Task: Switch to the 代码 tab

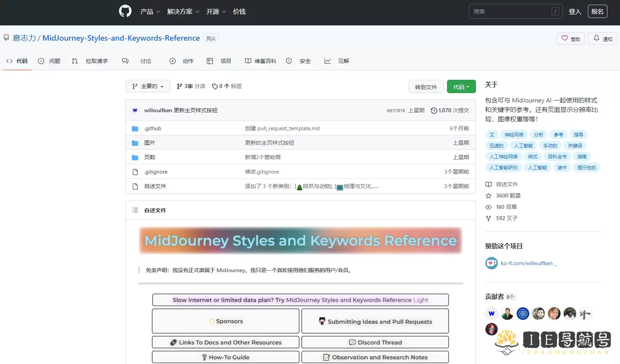Action: (17, 61)
